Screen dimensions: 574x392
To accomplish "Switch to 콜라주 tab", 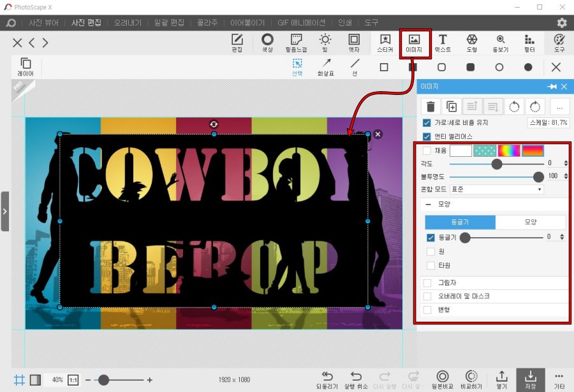I will coord(207,23).
